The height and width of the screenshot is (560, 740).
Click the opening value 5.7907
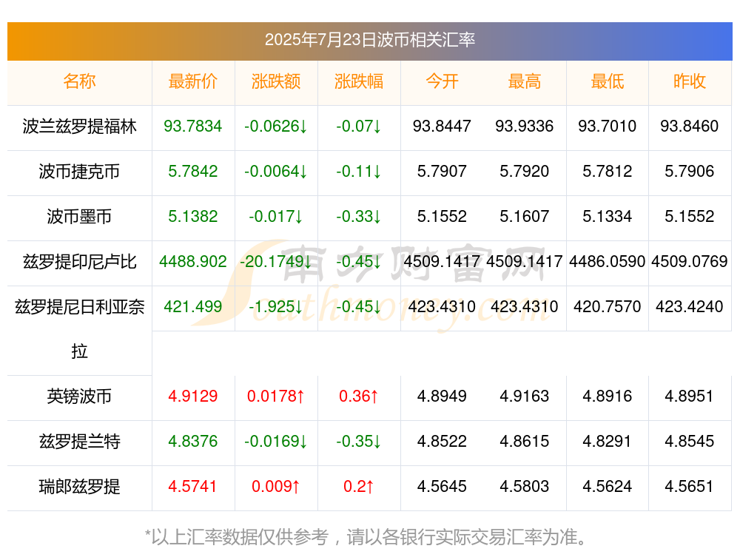442,172
